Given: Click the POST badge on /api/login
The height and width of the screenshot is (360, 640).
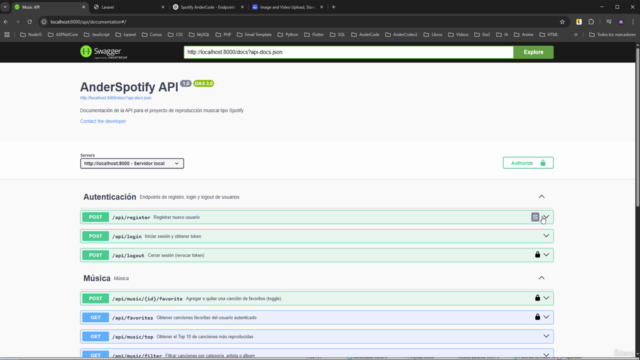Looking at the screenshot, I should coord(96,236).
